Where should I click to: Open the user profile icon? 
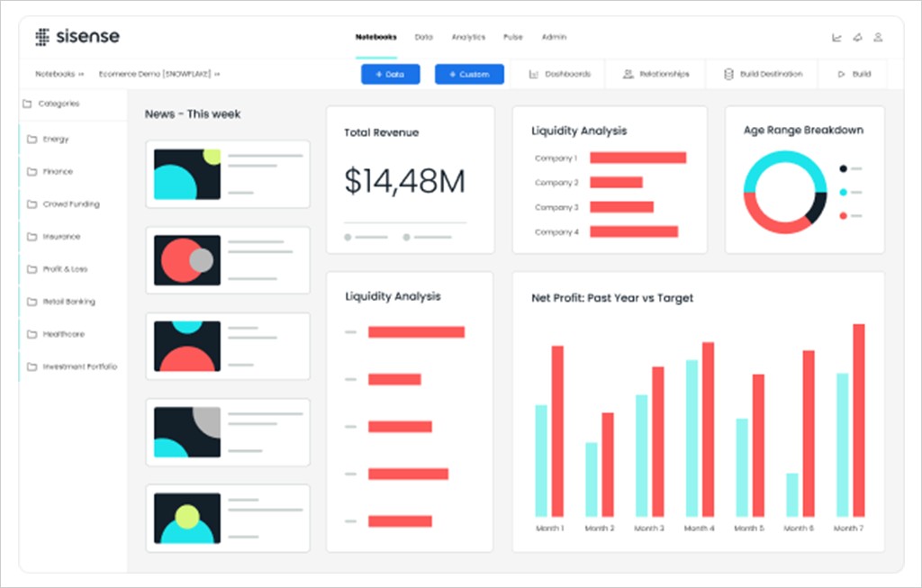point(880,37)
